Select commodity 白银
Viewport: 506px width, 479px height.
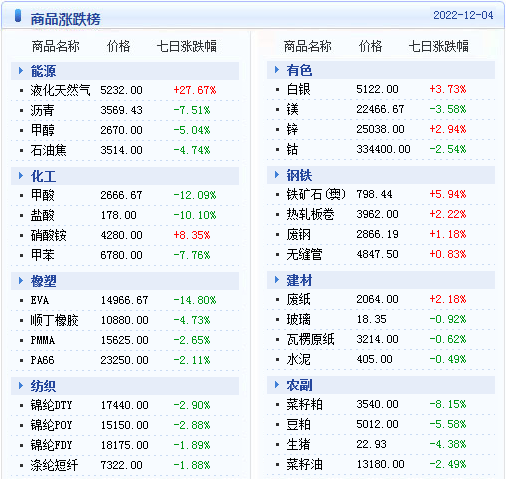pyautogui.click(x=298, y=89)
